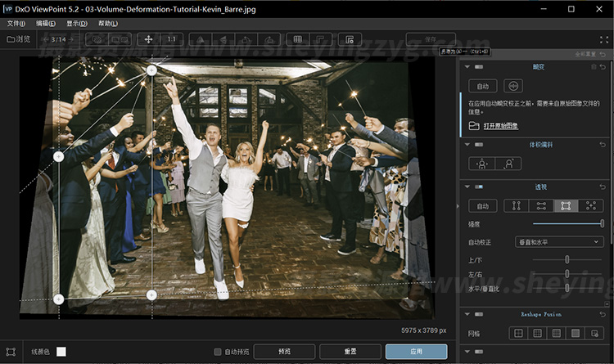Screen dimensions: 614x364
Task: Enable the 自动掩剪 checkbox
Action: coord(218,352)
